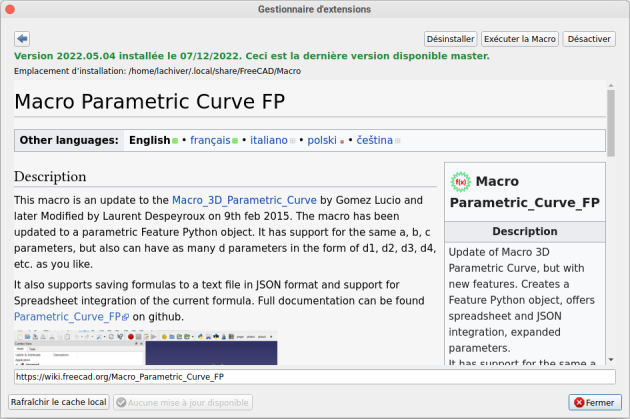Click the scroll-down arrow of the page scrollbar
The height and width of the screenshot is (419, 630).
pos(610,360)
